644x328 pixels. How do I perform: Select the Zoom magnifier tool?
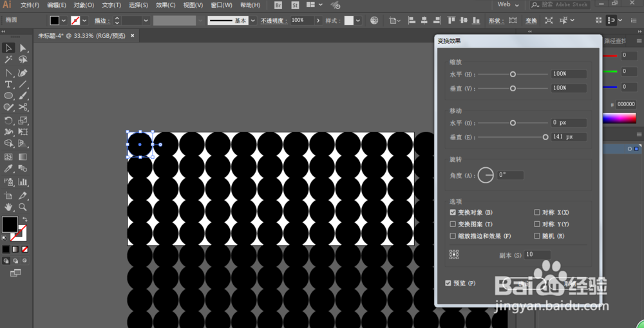[23, 207]
